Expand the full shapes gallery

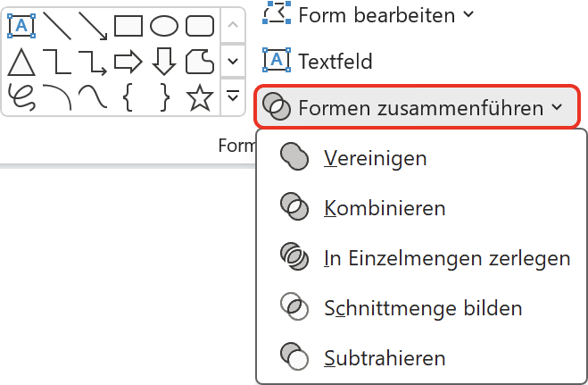tap(233, 96)
